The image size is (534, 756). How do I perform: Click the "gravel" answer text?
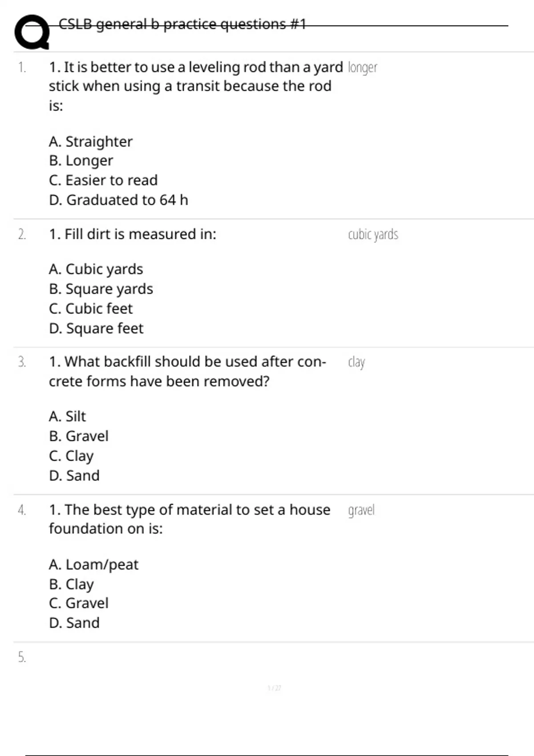tap(361, 510)
